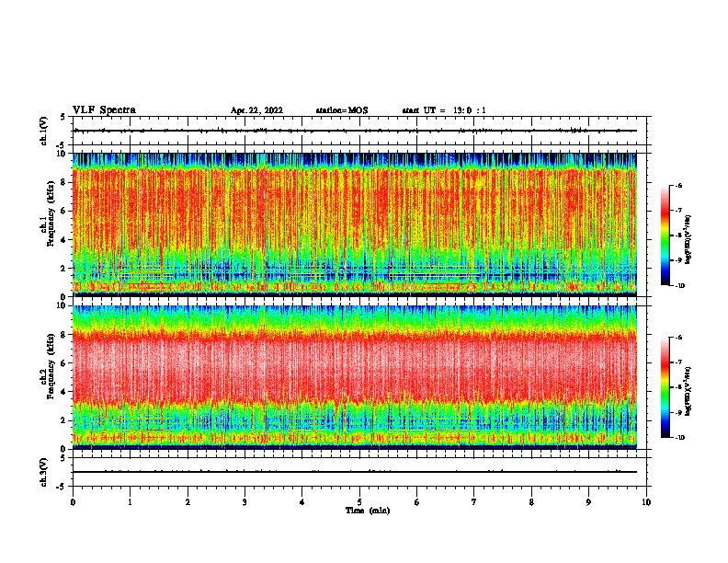The height and width of the screenshot is (563, 728).
Task: Click the ch.1 spectrogram panel
Action: coord(354,224)
